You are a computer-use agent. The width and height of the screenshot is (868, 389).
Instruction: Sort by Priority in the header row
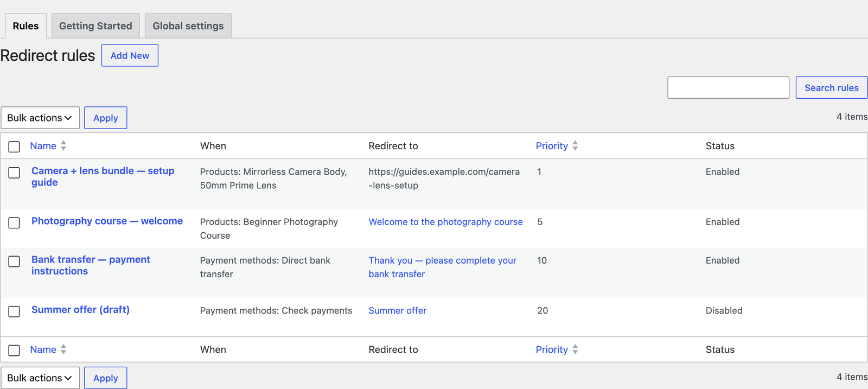coord(552,146)
